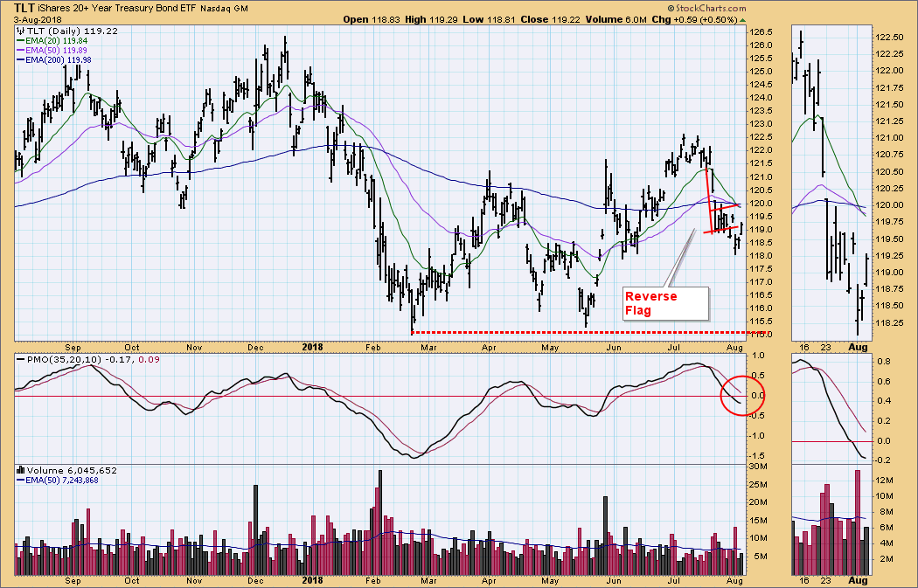Click the High 119.29 value
The image size is (918, 588).
click(432, 19)
